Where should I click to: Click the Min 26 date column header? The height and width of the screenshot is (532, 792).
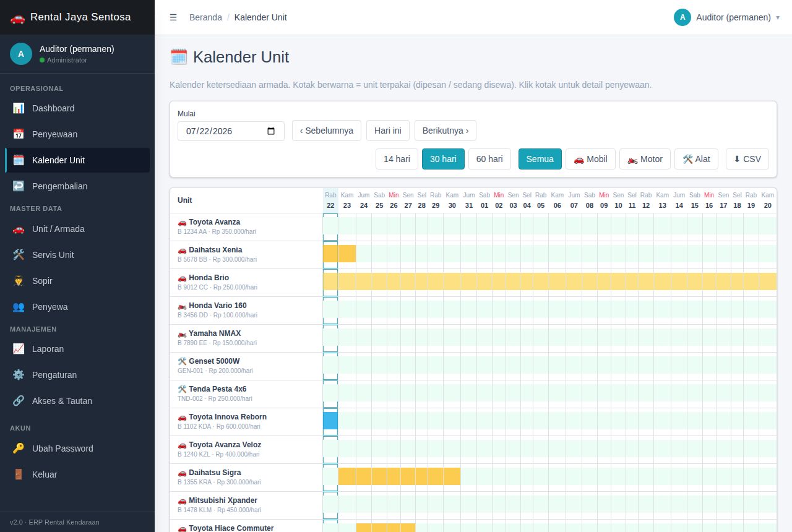click(x=394, y=200)
